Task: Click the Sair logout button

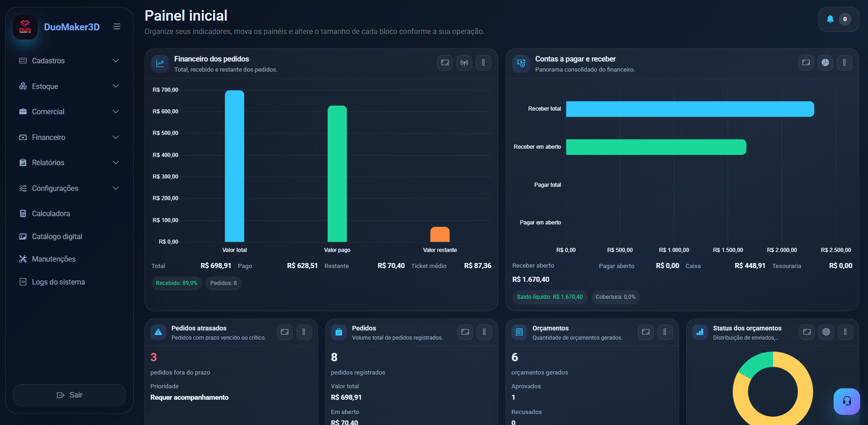Action: click(69, 395)
